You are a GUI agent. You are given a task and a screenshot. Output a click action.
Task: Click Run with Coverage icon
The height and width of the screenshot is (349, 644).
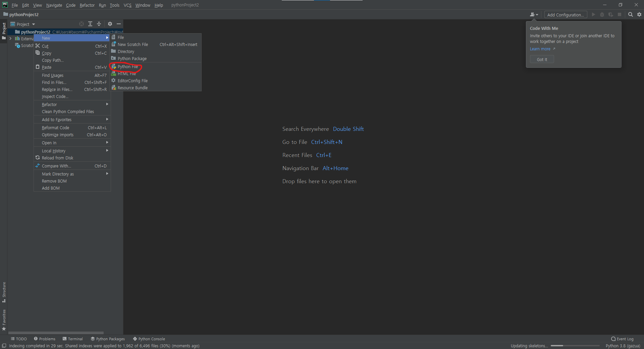(611, 14)
